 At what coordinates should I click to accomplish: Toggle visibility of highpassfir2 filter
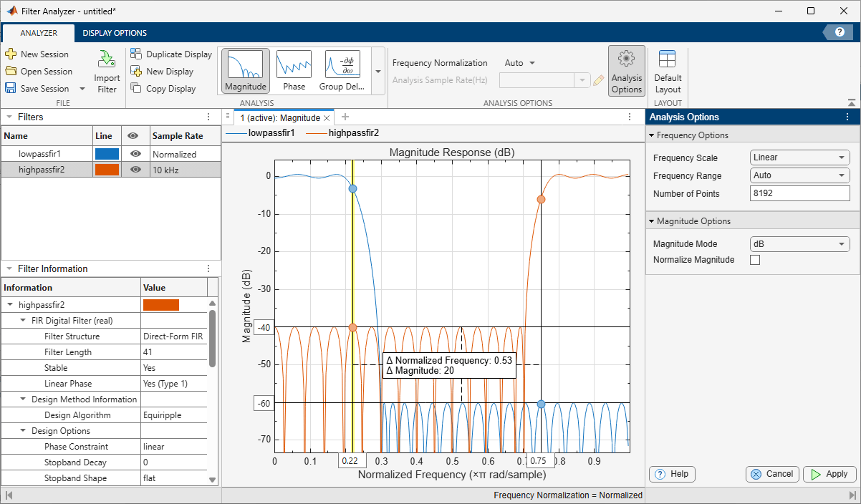[135, 170]
